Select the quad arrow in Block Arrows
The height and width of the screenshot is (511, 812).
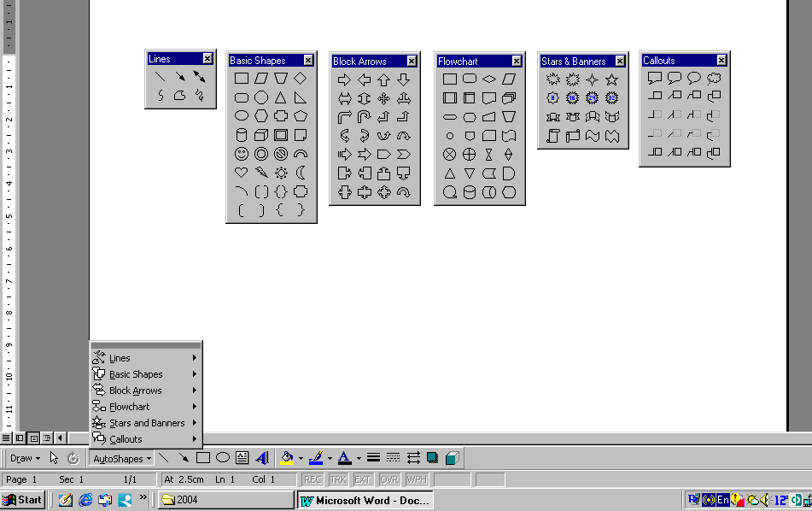tap(383, 98)
